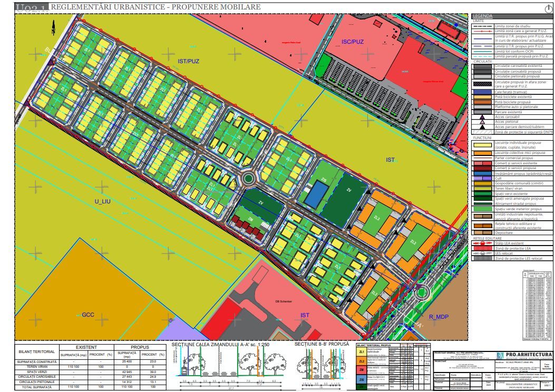555x392 pixels.
Task: Click the U_LIU zone label
Action: 104,201
